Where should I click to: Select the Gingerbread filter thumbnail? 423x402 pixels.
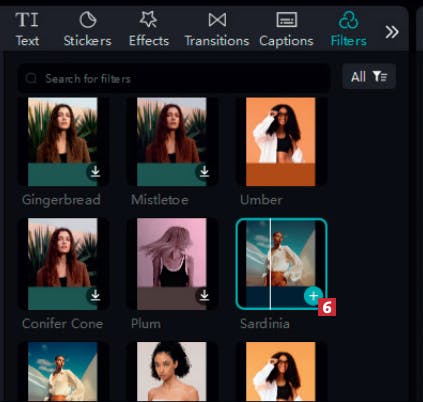(x=63, y=142)
